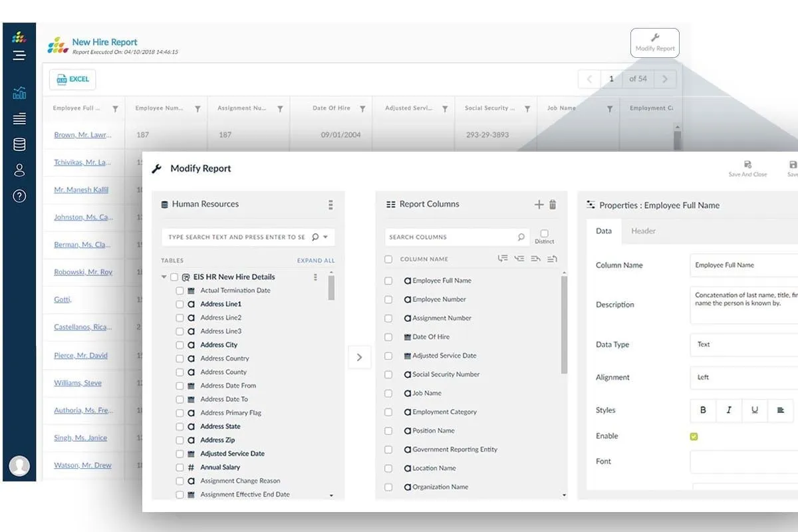Apply italic style in Properties
Screen dimensions: 798x532
point(729,410)
